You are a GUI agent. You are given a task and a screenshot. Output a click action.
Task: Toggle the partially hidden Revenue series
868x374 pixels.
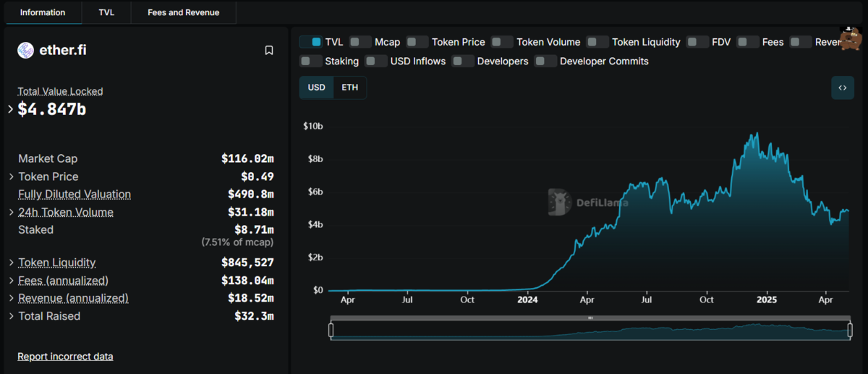tap(801, 42)
